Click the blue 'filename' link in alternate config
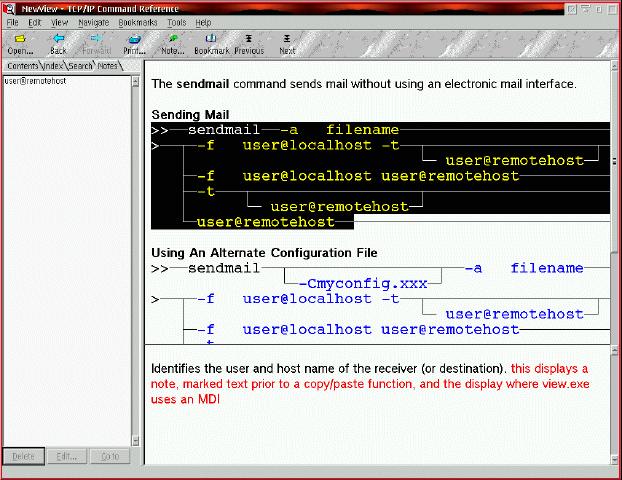Screen dimensions: 622x480 click(547, 268)
